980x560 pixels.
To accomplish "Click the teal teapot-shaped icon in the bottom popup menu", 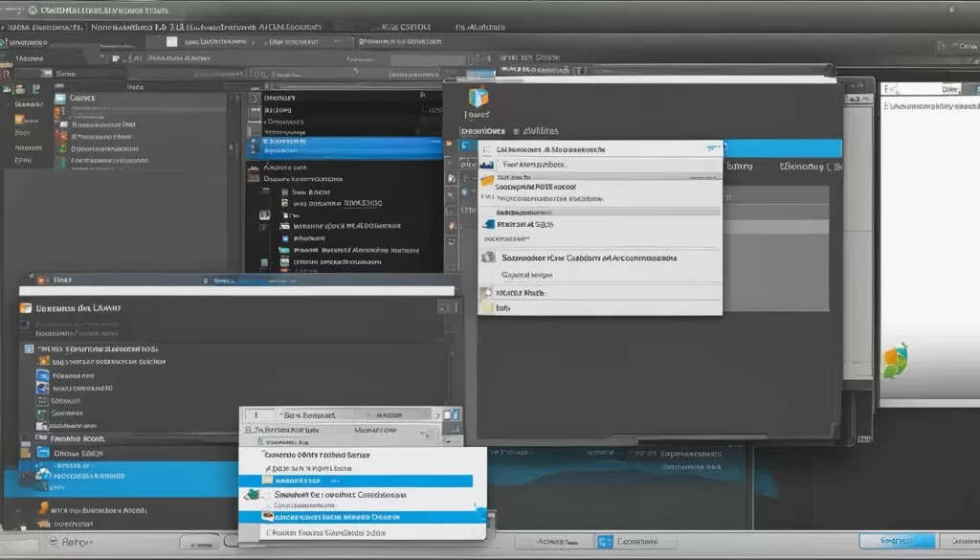I will pos(253,494).
